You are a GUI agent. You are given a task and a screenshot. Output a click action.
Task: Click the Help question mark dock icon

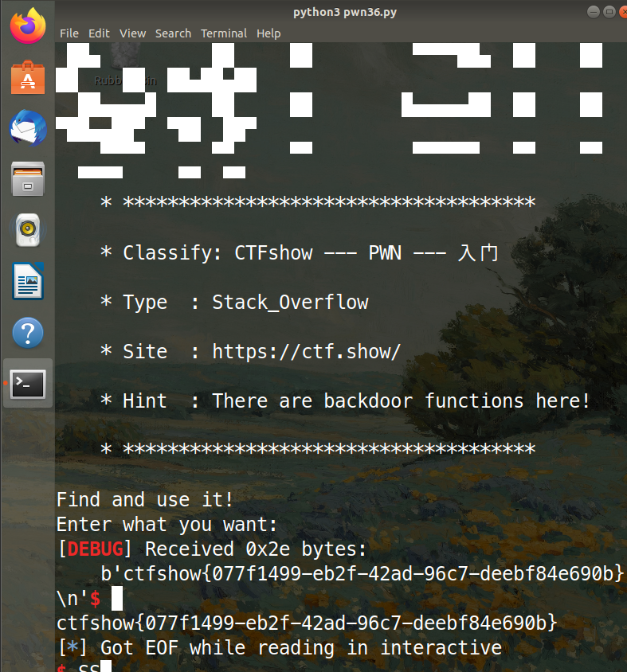[28, 333]
